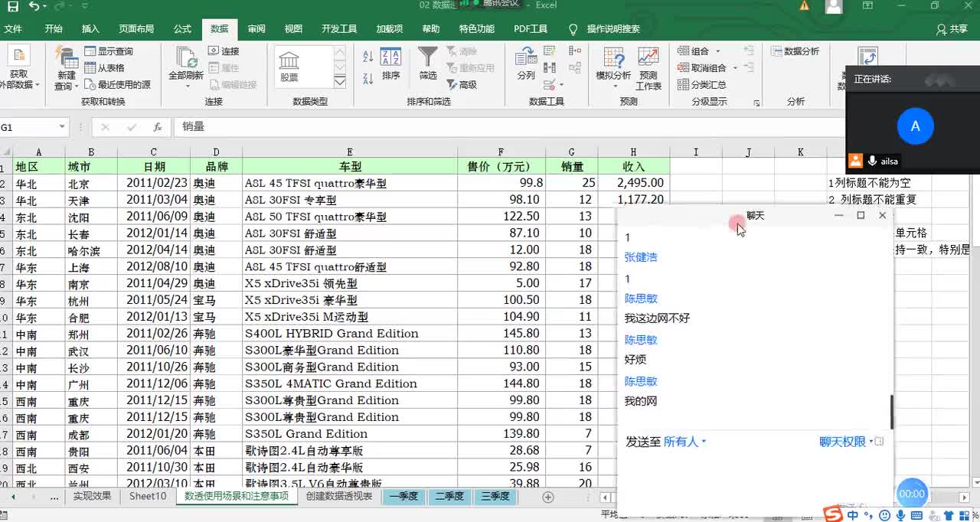Open 模拟分析 (What-If Analysis) dropdown
This screenshot has width=980, height=522.
(x=613, y=69)
